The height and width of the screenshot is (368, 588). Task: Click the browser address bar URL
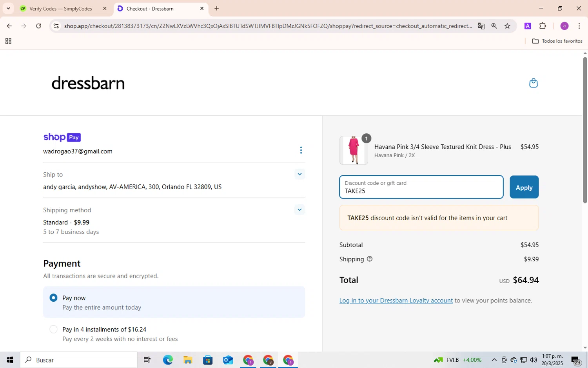(268, 26)
